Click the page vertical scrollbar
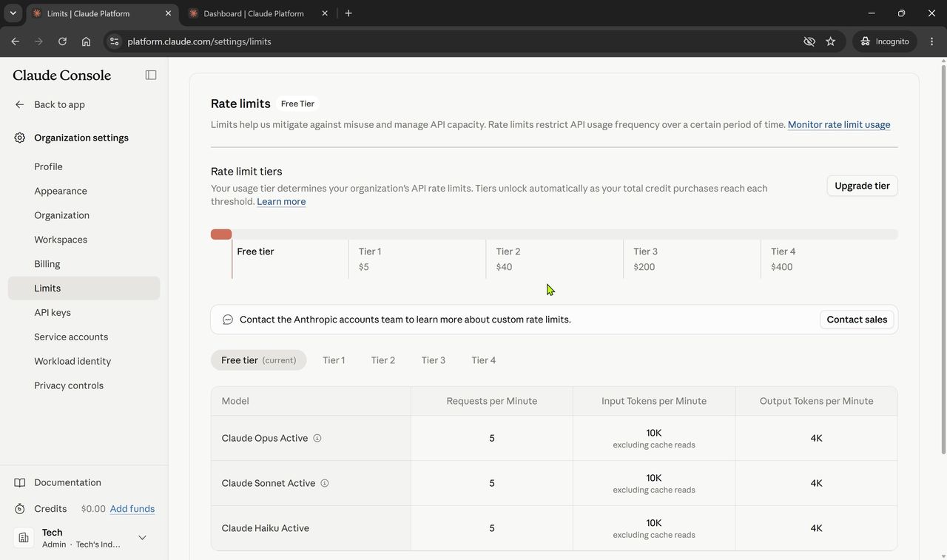The image size is (947, 560). [x=943, y=259]
